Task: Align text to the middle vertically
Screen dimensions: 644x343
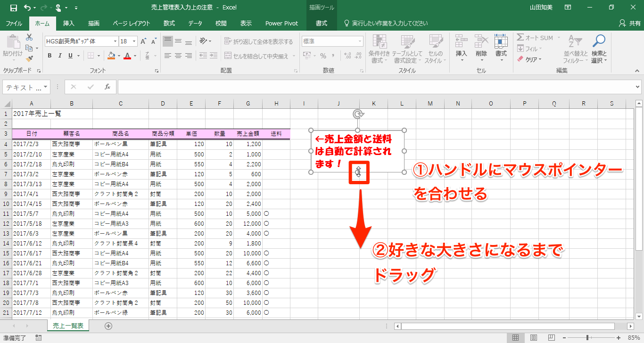Action: click(x=178, y=41)
